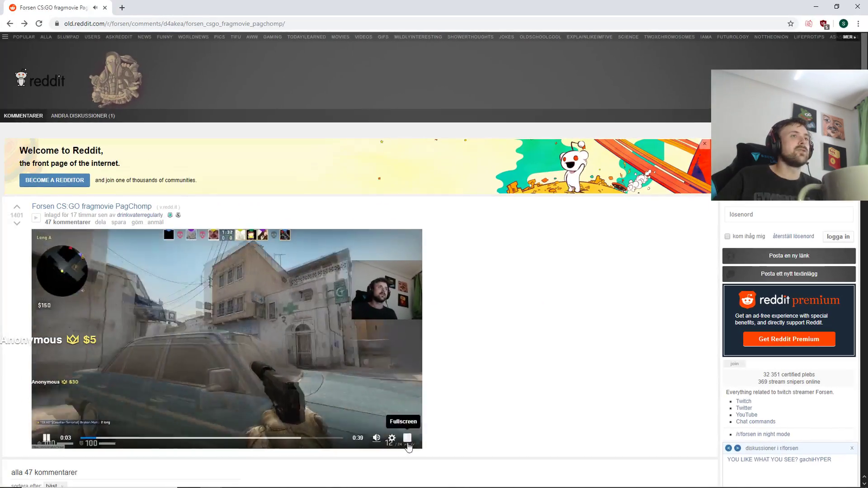The image size is (868, 488).
Task: Go to next chat discussion arrow
Action: (x=737, y=448)
